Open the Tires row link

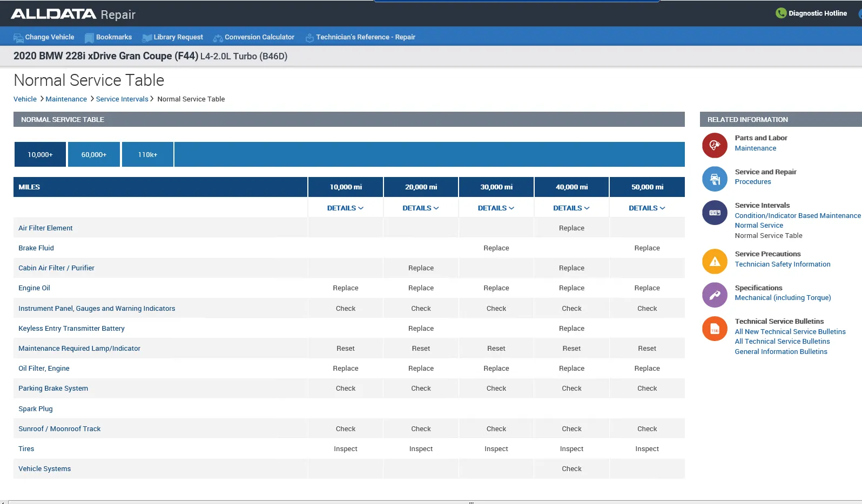(x=26, y=449)
